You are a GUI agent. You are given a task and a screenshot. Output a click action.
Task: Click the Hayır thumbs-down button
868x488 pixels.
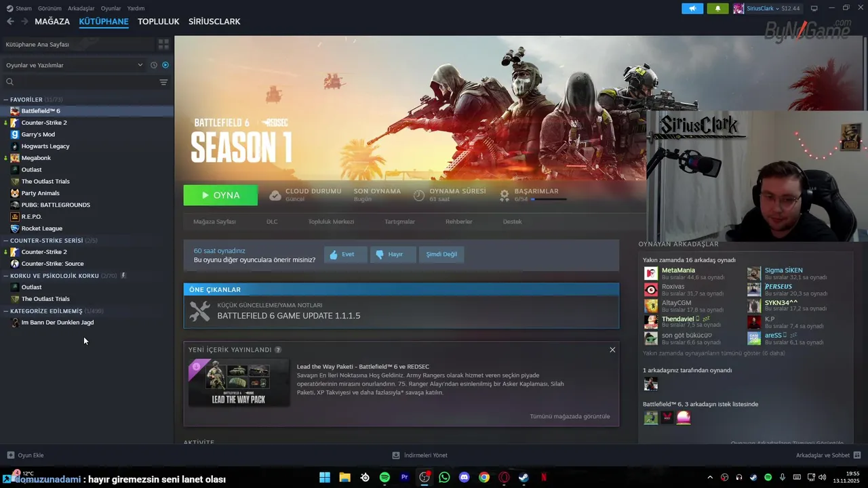coord(392,254)
